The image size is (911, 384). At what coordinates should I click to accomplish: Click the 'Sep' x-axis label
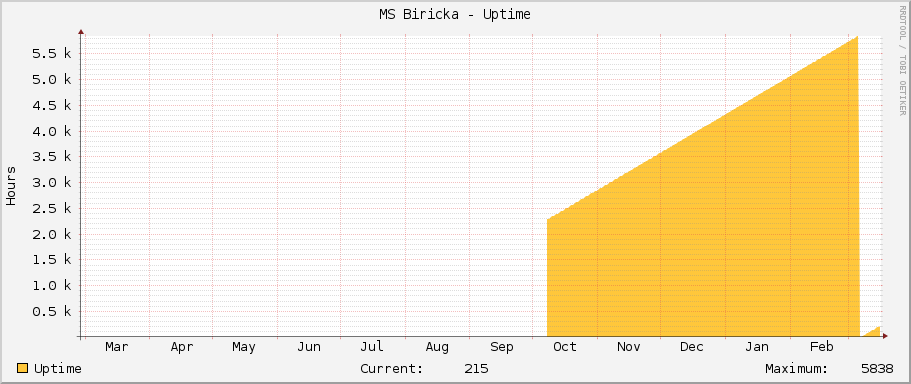click(502, 347)
